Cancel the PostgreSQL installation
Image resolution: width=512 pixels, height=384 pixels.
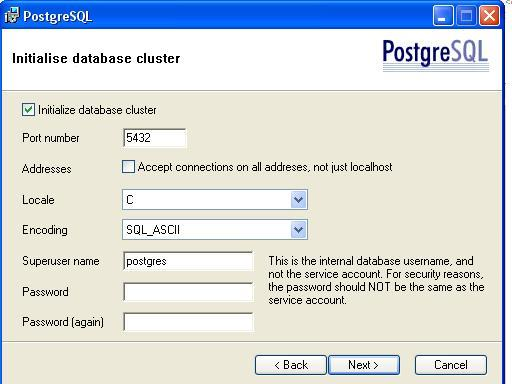(451, 365)
